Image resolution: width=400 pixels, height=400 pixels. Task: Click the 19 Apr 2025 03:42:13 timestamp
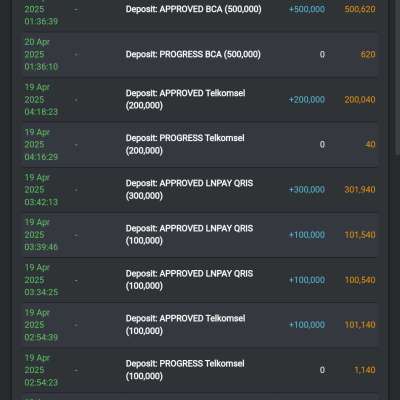[x=41, y=190]
